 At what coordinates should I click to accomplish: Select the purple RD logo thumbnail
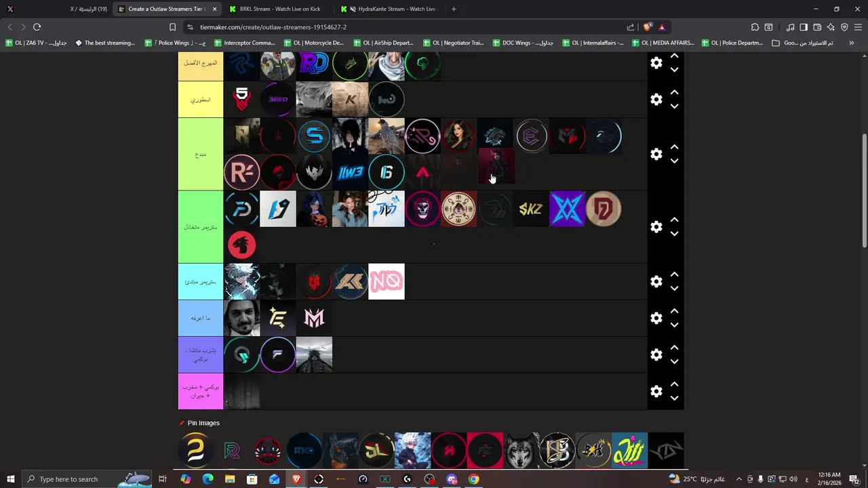(314, 65)
